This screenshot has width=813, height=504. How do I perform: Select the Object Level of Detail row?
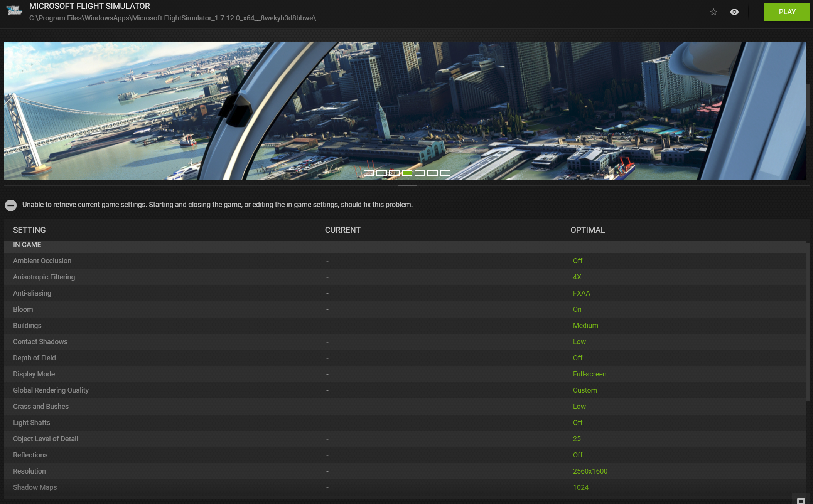click(405, 439)
